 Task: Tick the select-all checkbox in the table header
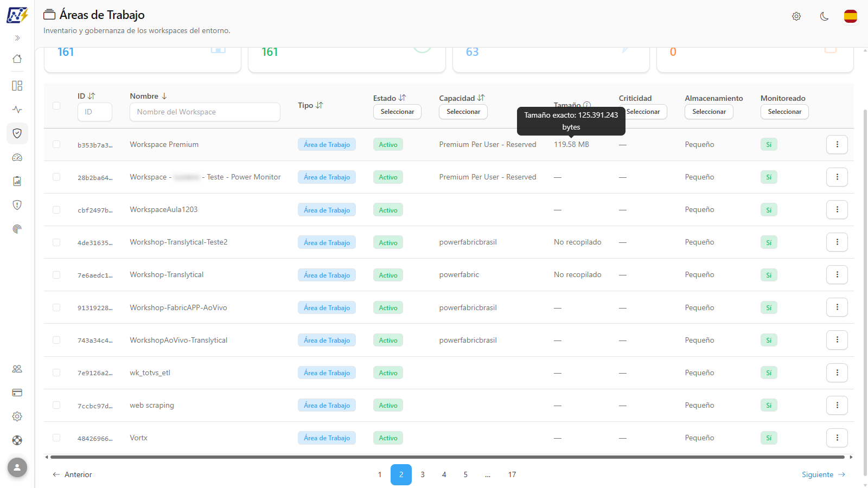pos(56,106)
